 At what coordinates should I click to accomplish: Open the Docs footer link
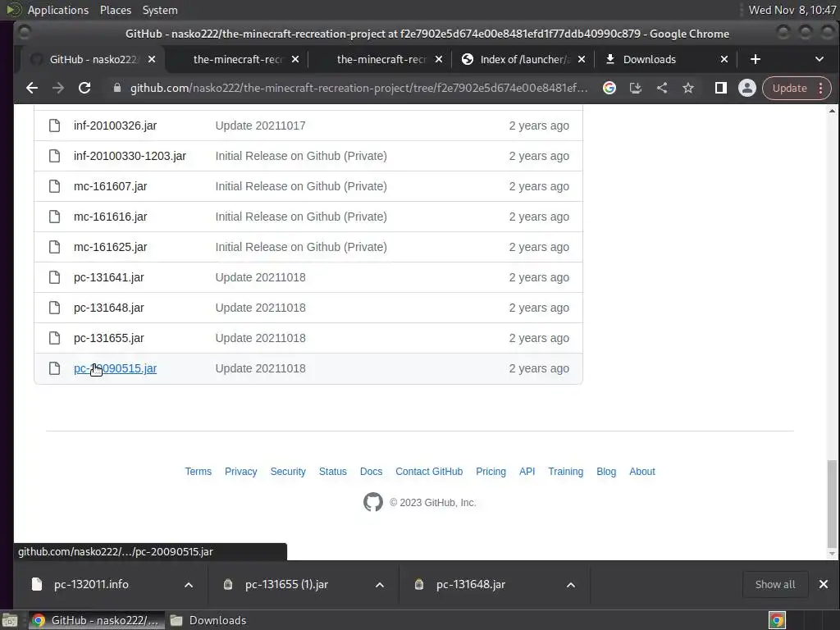372,472
